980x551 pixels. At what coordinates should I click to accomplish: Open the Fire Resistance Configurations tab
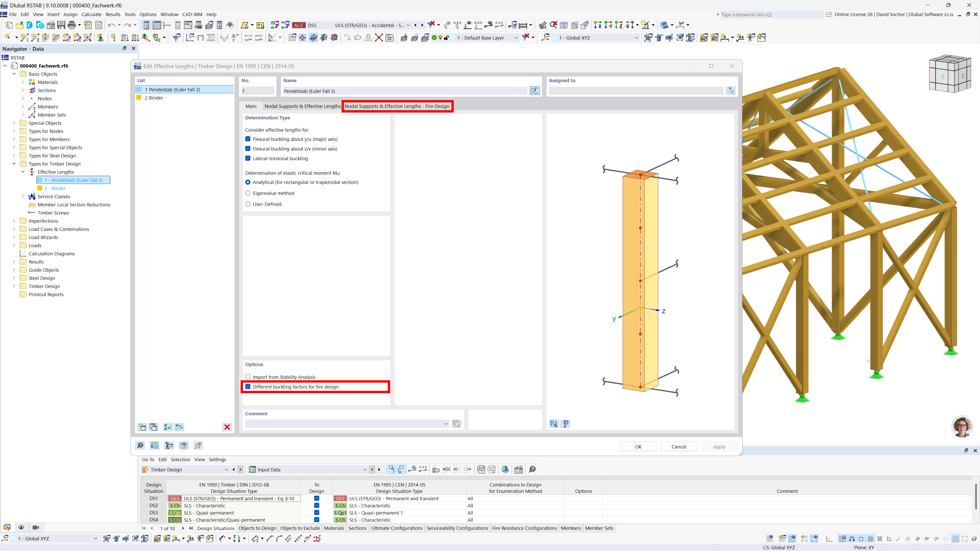(x=524, y=528)
